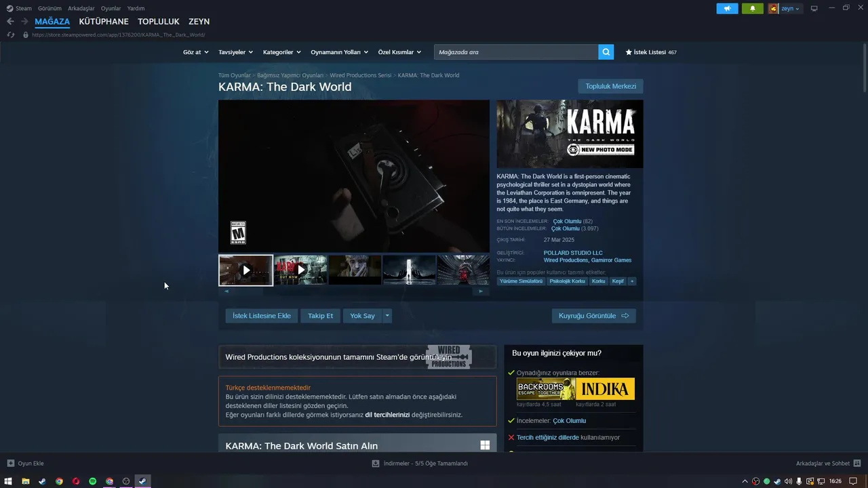This screenshot has width=868, height=488.
Task: Click Kuyruğu Görüntüle button
Action: (594, 316)
